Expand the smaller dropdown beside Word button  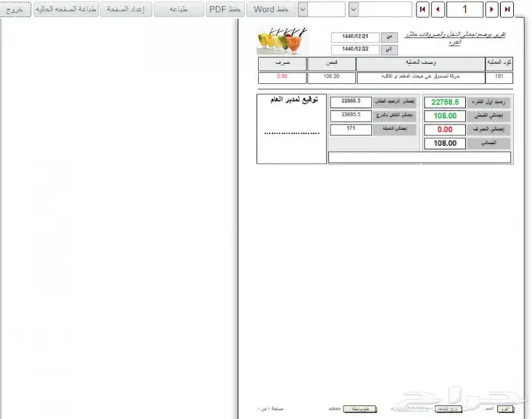pyautogui.click(x=302, y=9)
